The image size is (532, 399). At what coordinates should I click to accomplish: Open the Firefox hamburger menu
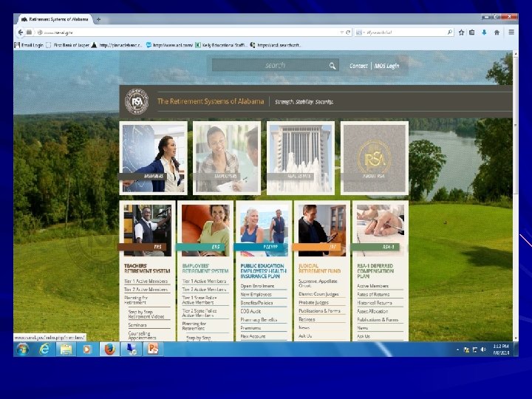pyautogui.click(x=511, y=33)
